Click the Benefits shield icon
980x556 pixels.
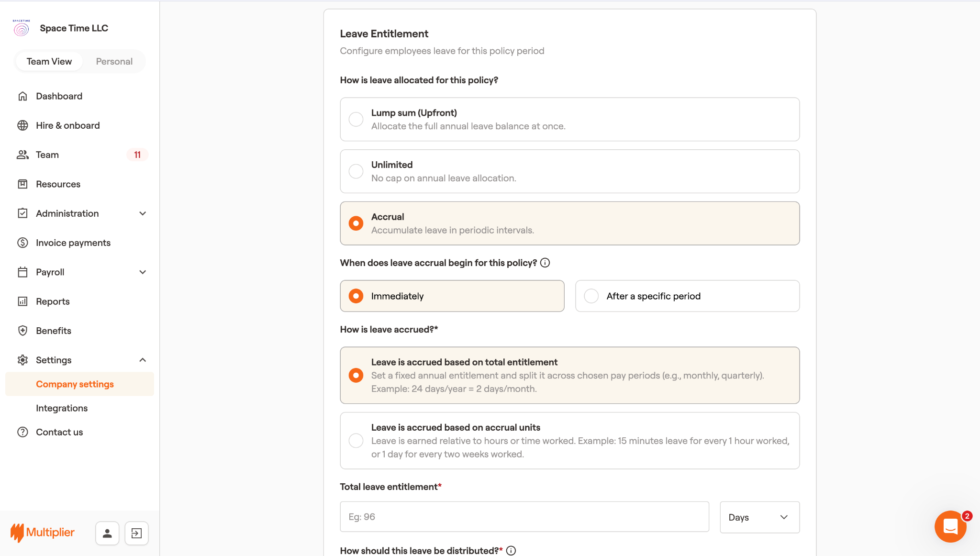[22, 331]
